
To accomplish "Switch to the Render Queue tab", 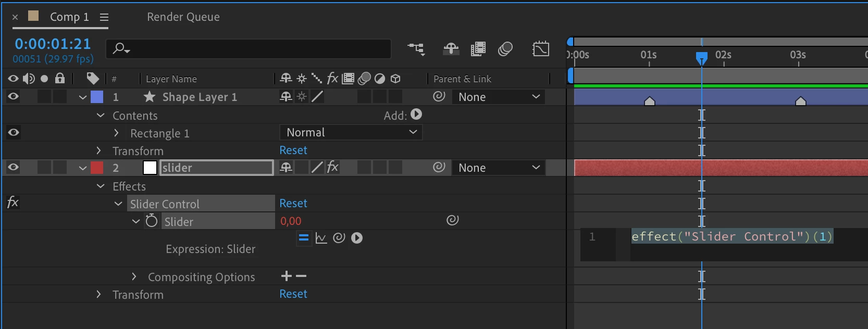I will [x=183, y=17].
